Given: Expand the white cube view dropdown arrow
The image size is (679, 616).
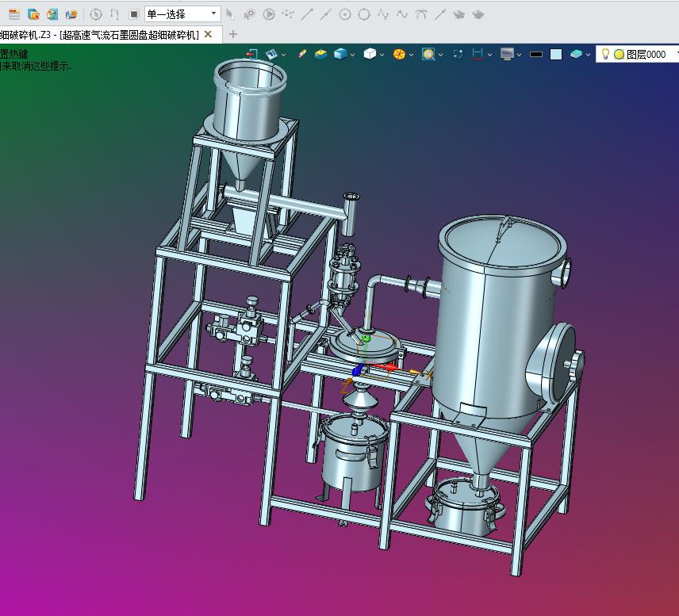Looking at the screenshot, I should [382, 55].
